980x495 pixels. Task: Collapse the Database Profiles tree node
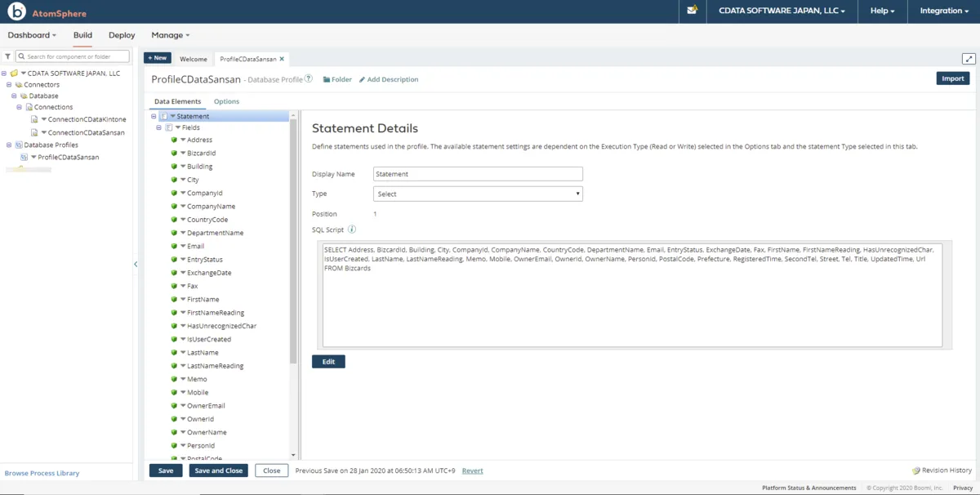pos(9,145)
